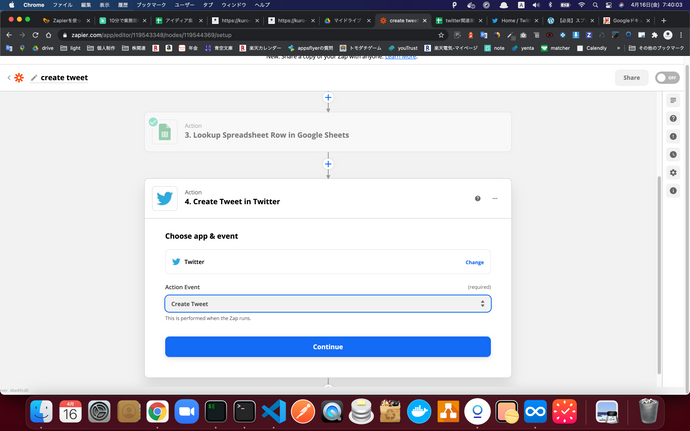Screen dimensions: 690x431
Task: Open the history clock icon in right sidebar
Action: coord(673,155)
